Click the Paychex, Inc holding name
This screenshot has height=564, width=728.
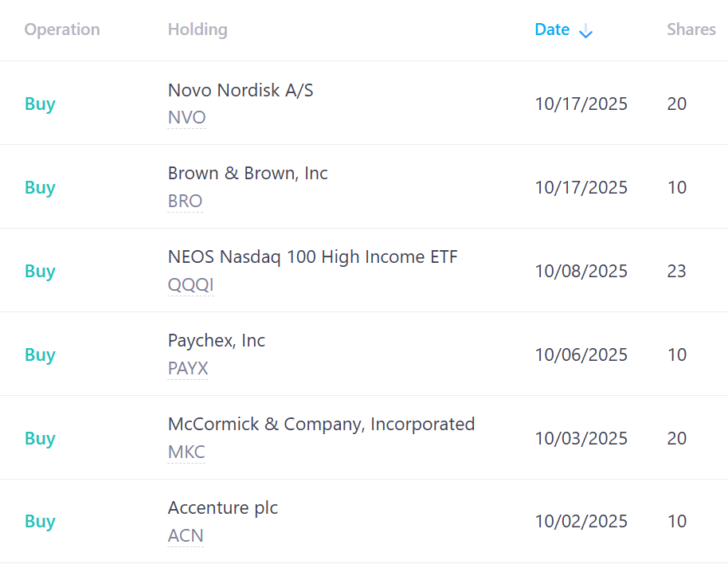pyautogui.click(x=217, y=341)
